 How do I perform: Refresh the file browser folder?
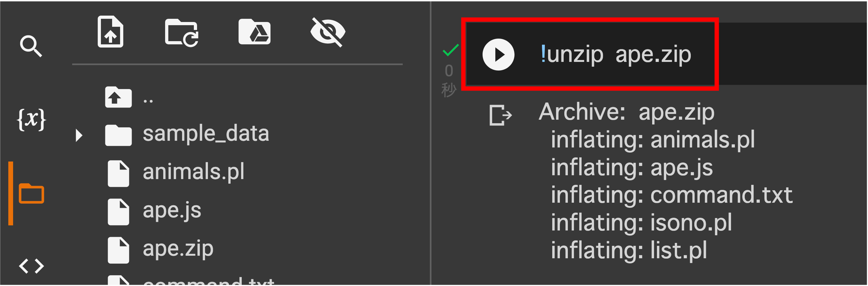click(x=182, y=33)
